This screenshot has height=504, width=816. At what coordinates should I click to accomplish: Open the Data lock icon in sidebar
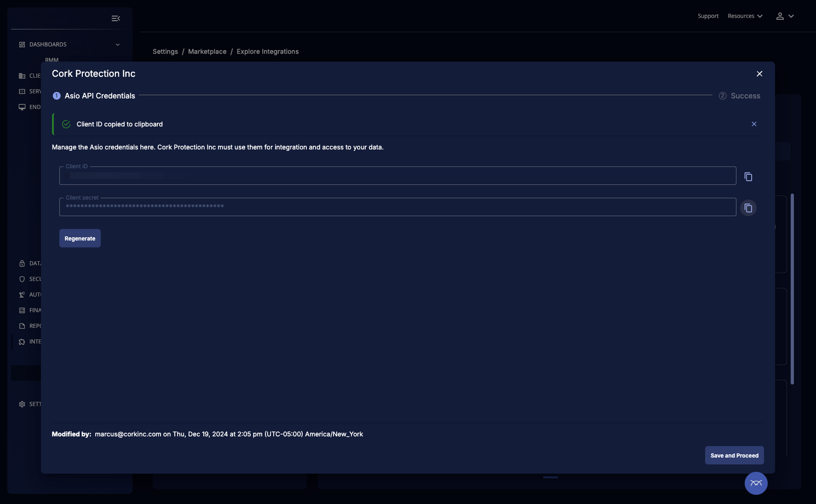point(22,263)
